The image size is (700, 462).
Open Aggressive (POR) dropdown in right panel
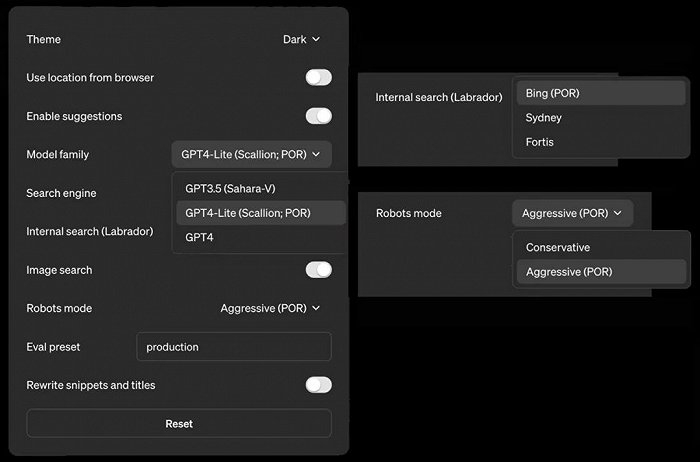pyautogui.click(x=572, y=213)
